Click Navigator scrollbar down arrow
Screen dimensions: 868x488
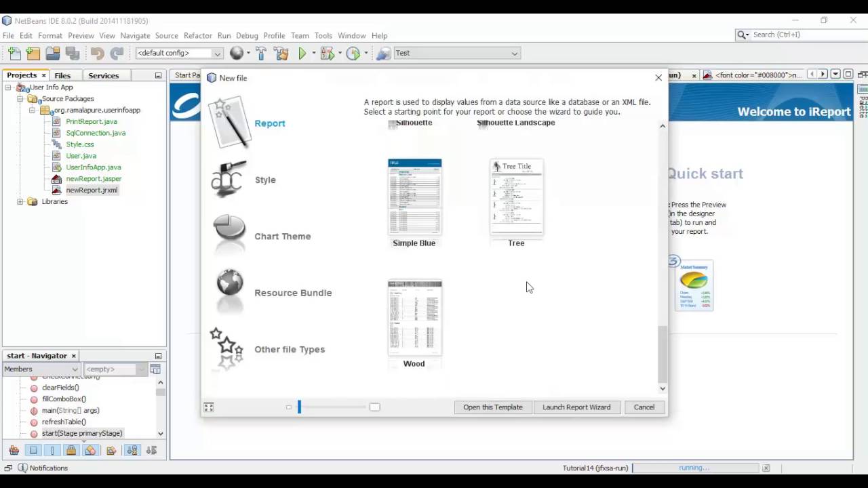[x=161, y=434]
